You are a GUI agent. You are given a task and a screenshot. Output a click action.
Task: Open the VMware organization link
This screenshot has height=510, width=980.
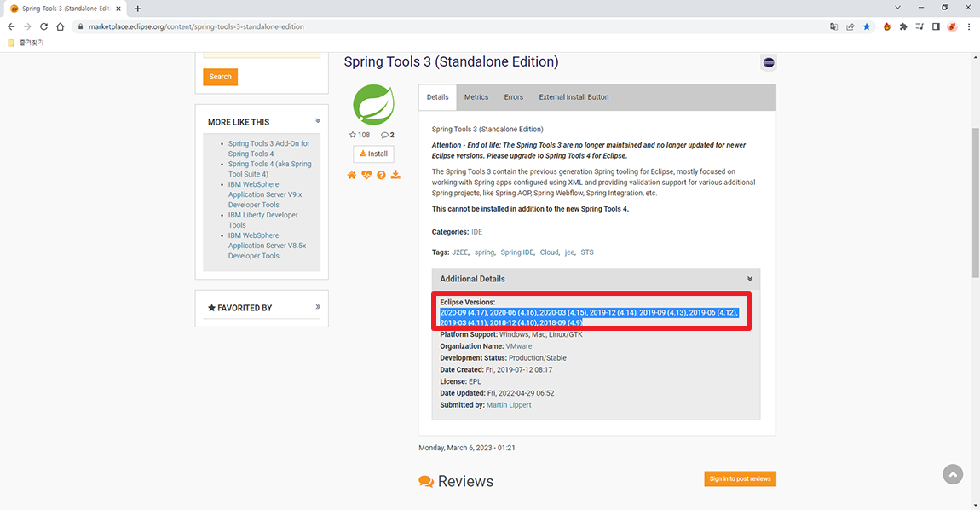(519, 346)
